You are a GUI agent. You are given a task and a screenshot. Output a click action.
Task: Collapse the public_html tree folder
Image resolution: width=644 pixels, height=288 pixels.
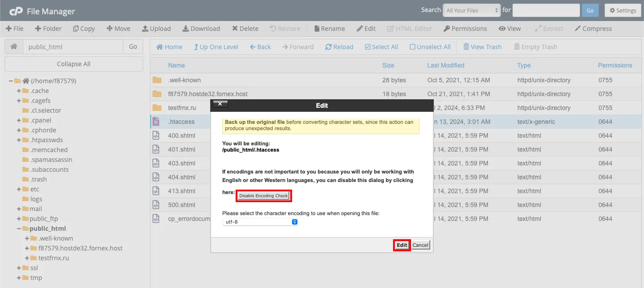(x=19, y=229)
